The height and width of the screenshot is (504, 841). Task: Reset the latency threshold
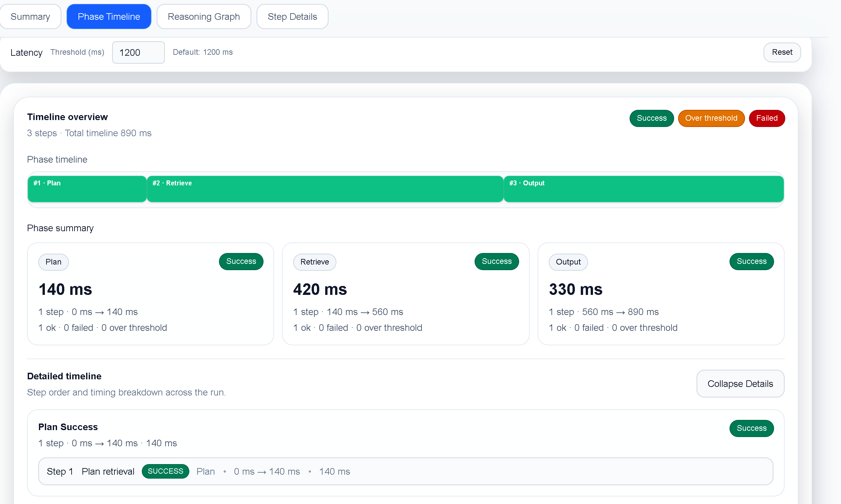[x=782, y=52]
